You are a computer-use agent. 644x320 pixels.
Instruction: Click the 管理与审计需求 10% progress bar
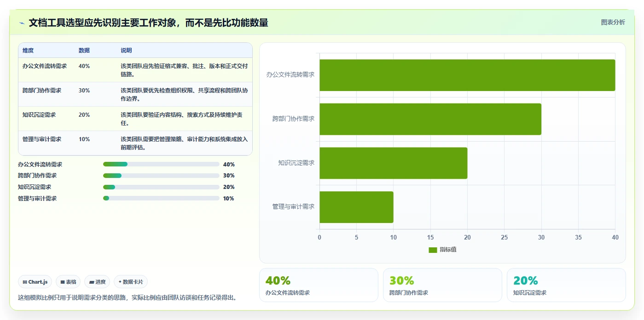161,198
